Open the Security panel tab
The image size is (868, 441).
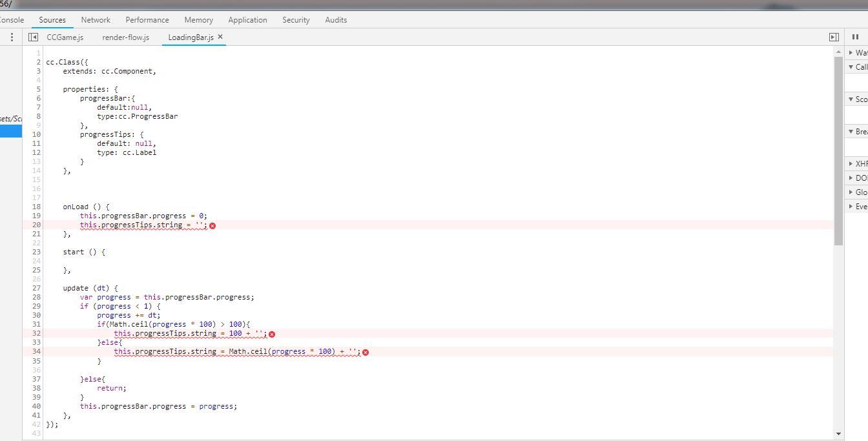(296, 20)
